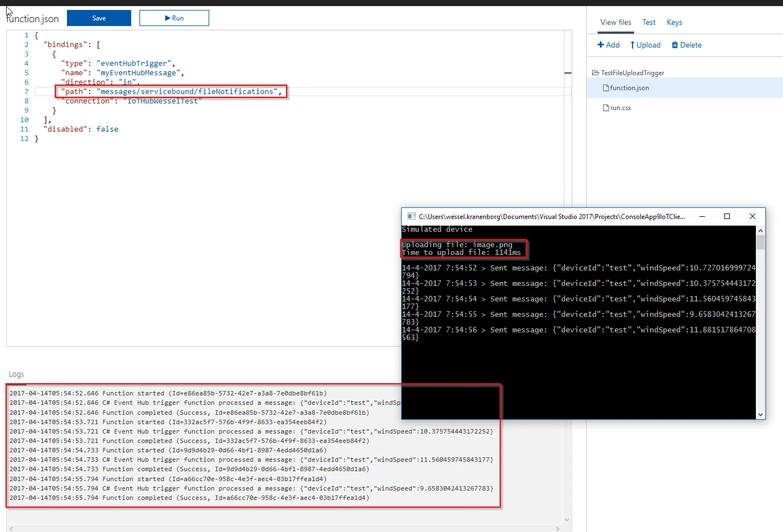
Task: Click the messages/servicebound/fileNotifications path value
Action: [187, 92]
